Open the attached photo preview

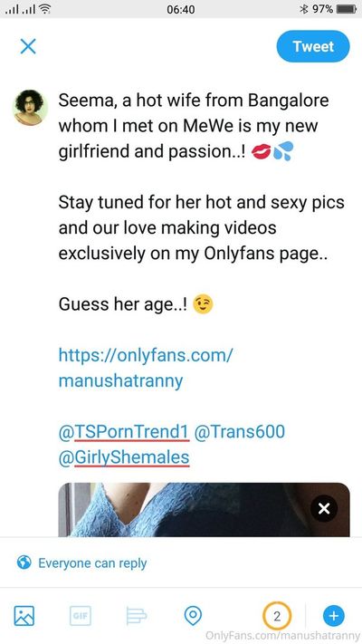point(204,510)
